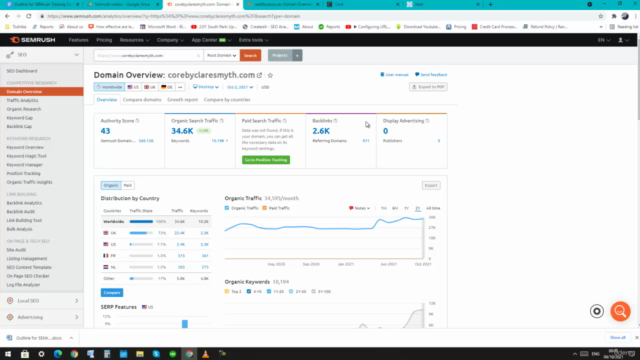Click Worldwide traffic share bar

click(141, 222)
